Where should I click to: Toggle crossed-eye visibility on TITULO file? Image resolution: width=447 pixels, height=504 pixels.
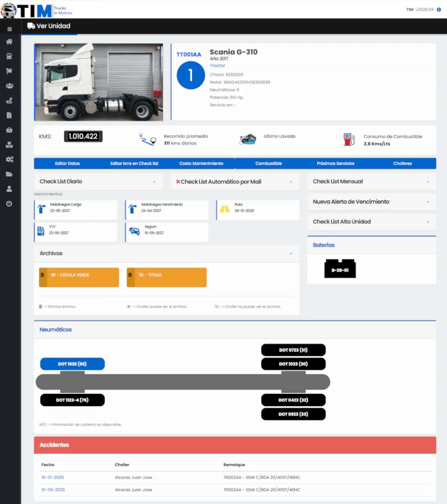tap(141, 275)
